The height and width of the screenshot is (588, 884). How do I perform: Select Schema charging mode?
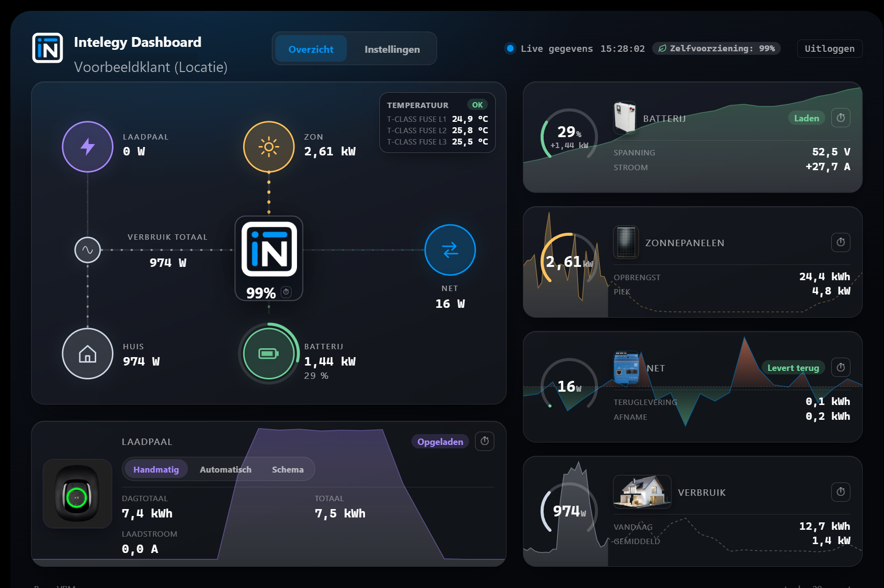[x=288, y=469]
